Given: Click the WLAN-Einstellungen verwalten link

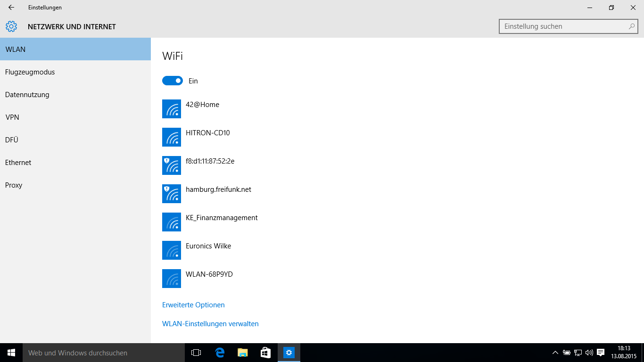Looking at the screenshot, I should tap(210, 324).
